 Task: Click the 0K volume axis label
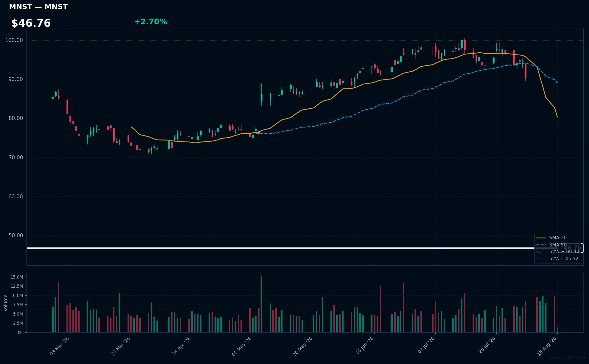point(20,333)
